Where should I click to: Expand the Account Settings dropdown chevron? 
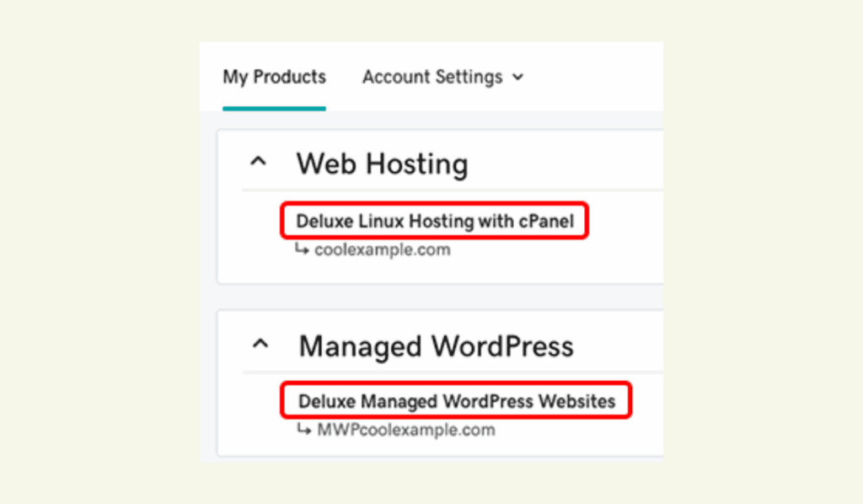click(x=518, y=77)
